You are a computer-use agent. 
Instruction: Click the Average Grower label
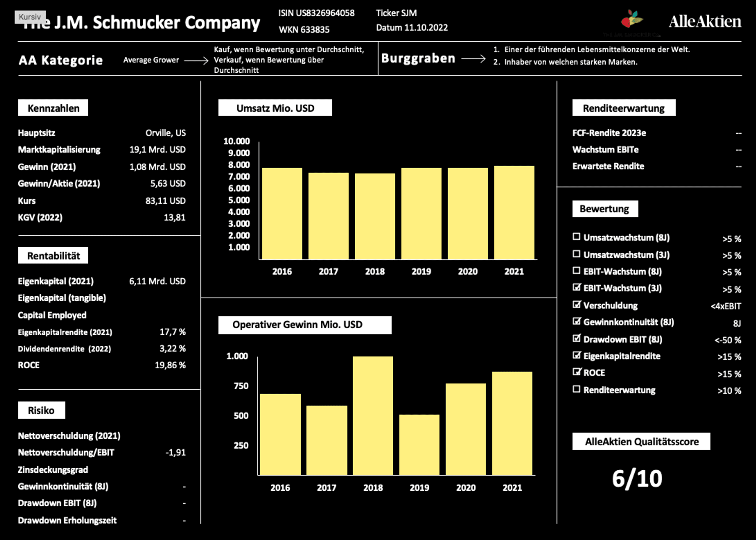pos(151,60)
